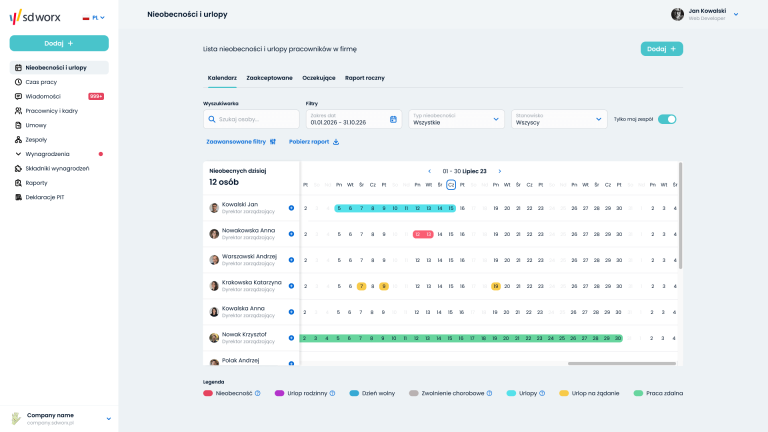
Task: Open Składniki wynagrodzeń icon
Action: (x=18, y=168)
